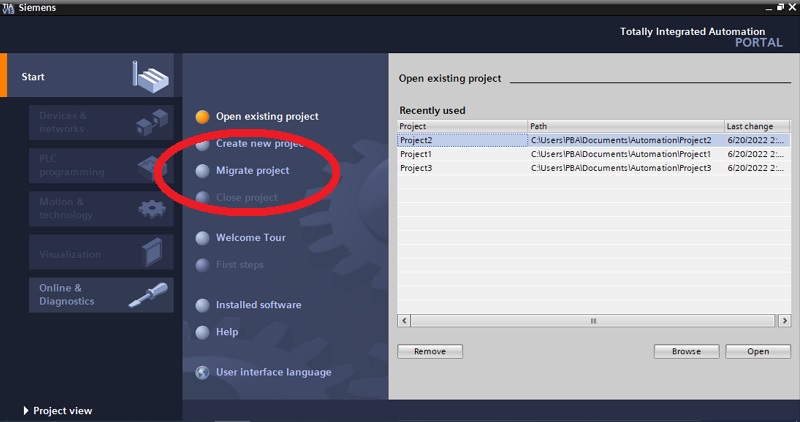Click the Project2 path cell
This screenshot has height=422, width=800.
[626, 140]
